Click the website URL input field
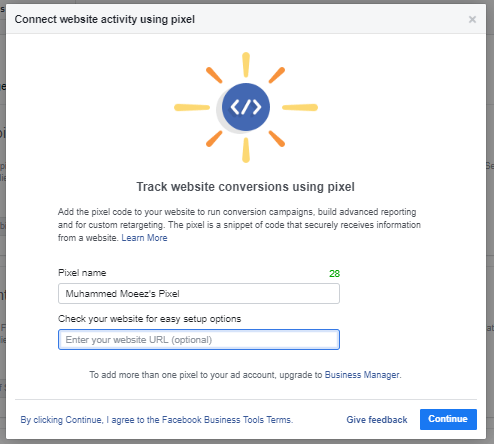This screenshot has width=494, height=444. pos(199,340)
